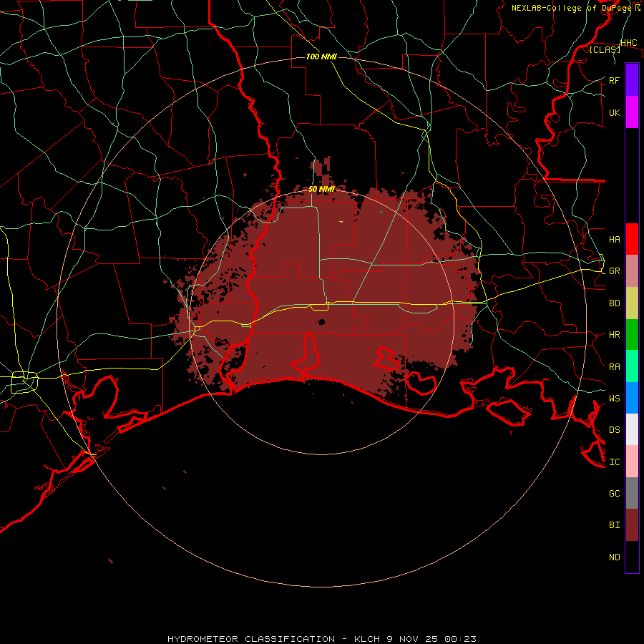Click the ND black legend color block
The height and width of the screenshot is (644, 644).
click(x=632, y=557)
